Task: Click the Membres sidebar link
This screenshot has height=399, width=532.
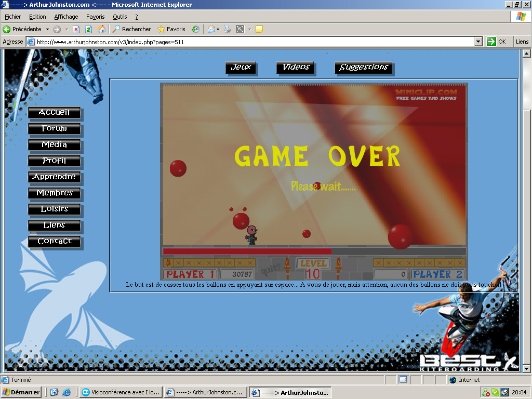Action: (x=55, y=193)
